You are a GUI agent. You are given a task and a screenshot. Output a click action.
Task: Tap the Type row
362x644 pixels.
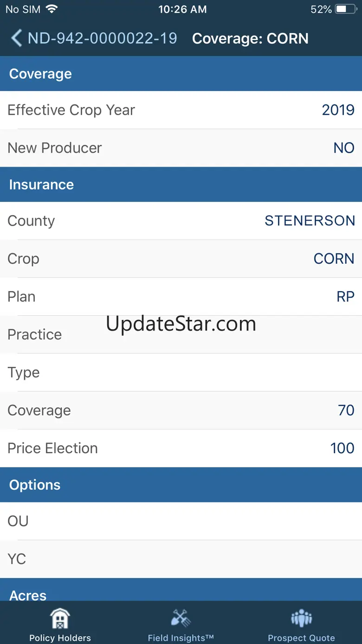(181, 372)
